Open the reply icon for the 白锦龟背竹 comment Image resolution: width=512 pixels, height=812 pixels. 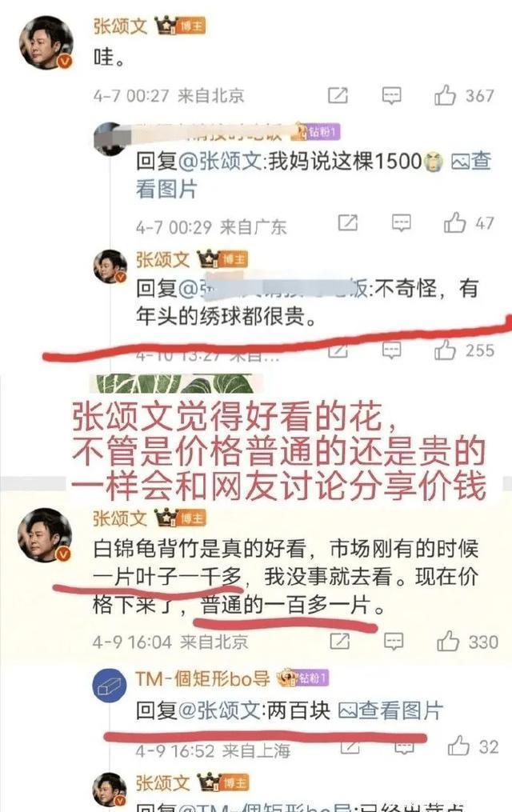[394, 641]
